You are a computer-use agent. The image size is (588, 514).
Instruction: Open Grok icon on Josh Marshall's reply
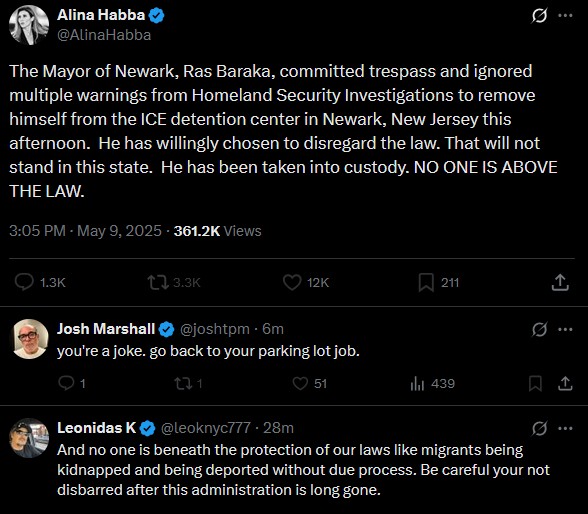click(x=540, y=330)
